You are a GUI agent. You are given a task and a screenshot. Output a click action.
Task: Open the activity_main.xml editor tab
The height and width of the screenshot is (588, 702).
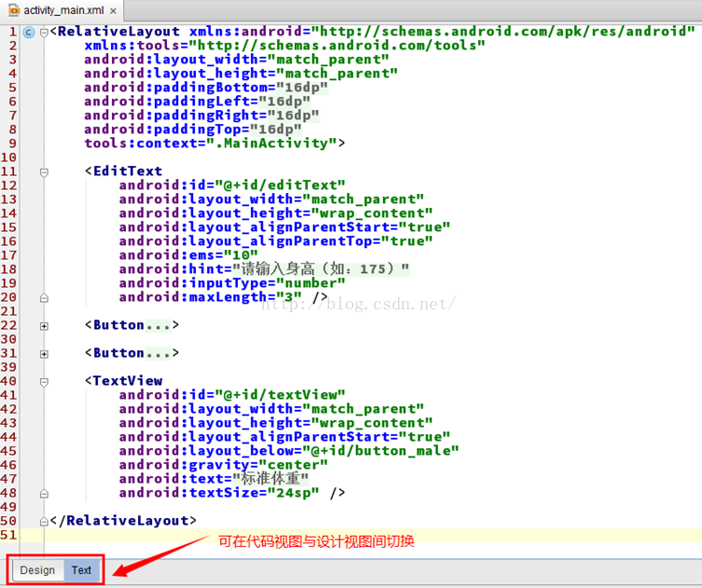tap(62, 10)
